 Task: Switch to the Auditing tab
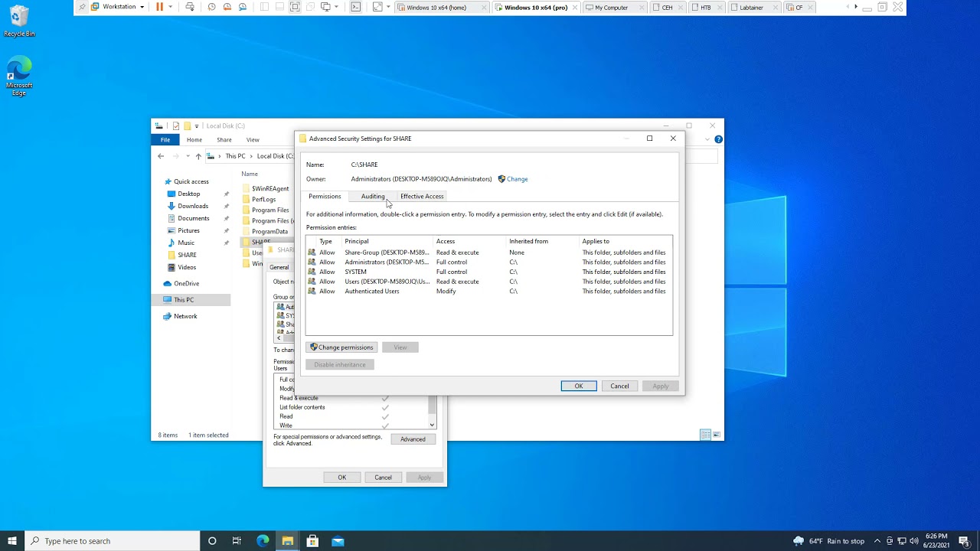click(x=373, y=197)
